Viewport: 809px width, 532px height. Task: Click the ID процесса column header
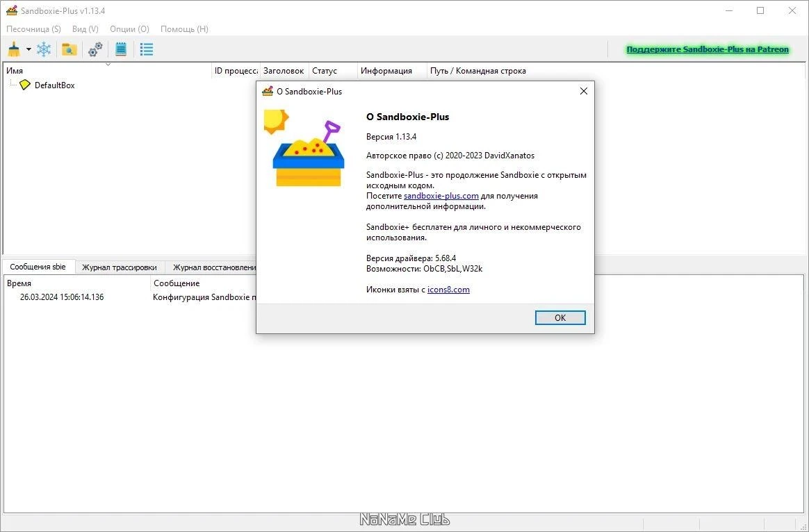pyautogui.click(x=236, y=71)
